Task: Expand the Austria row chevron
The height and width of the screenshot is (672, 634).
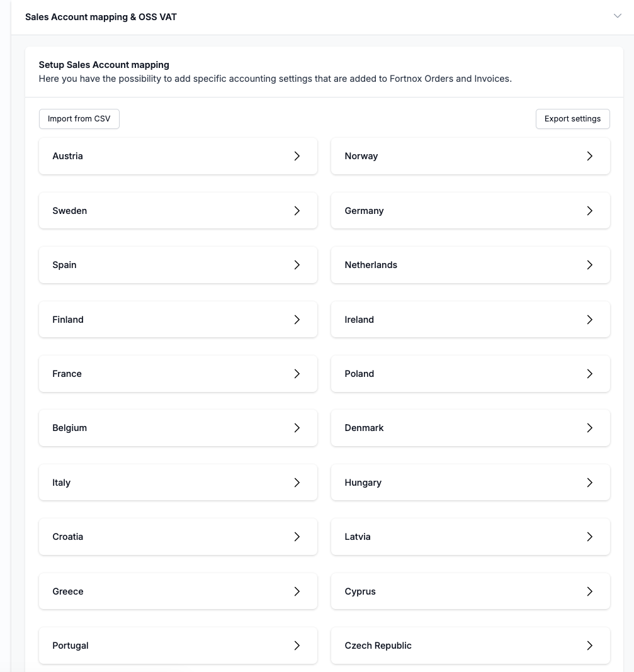Action: click(x=297, y=156)
